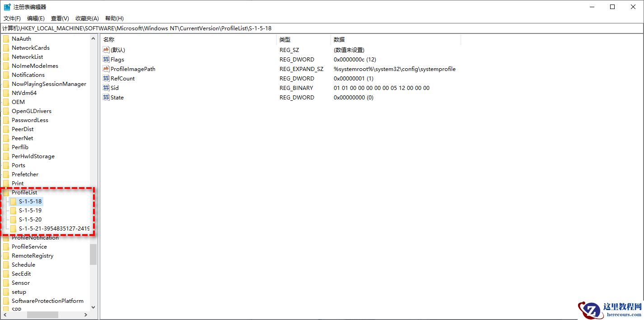Click the folder icon of S-1-5-19
Screen dimensions: 644x320
14,210
